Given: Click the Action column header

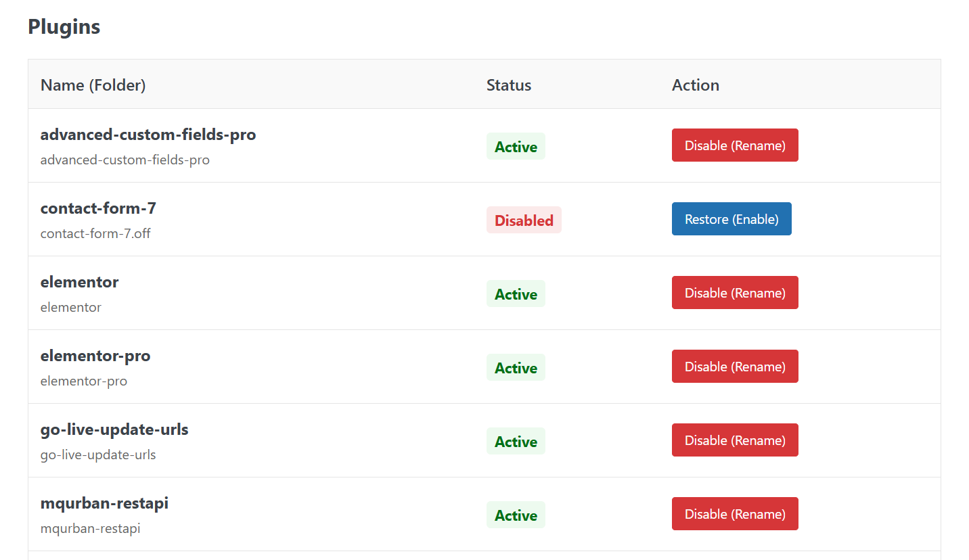Looking at the screenshot, I should tap(696, 85).
